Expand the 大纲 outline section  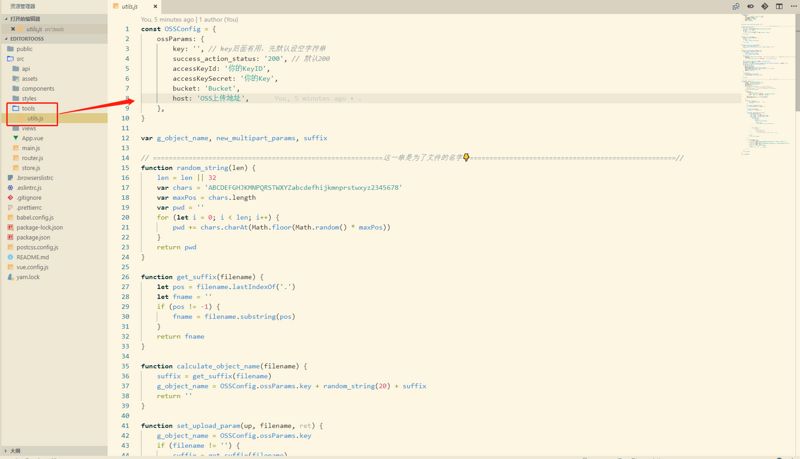click(x=54, y=451)
